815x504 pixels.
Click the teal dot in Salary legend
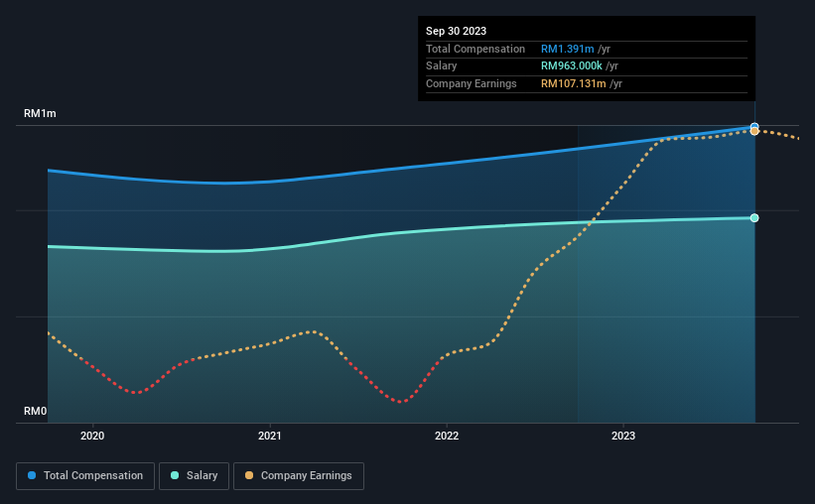pyautogui.click(x=175, y=475)
